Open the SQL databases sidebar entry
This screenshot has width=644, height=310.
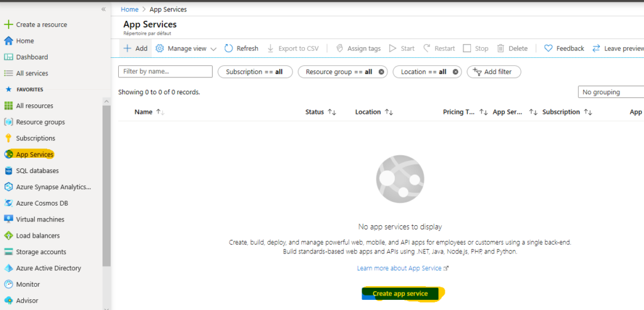pos(37,170)
